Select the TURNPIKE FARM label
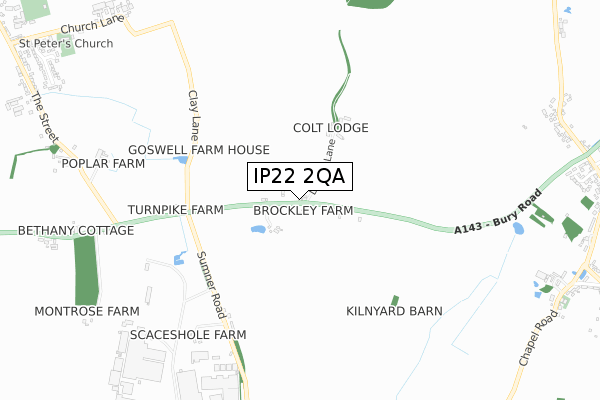This screenshot has width=600, height=400. pos(176,210)
